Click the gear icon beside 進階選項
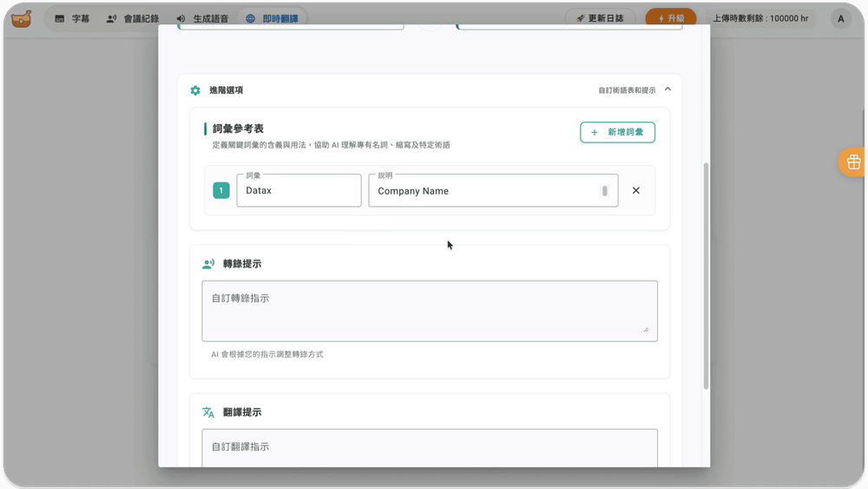The height and width of the screenshot is (489, 868). 195,90
